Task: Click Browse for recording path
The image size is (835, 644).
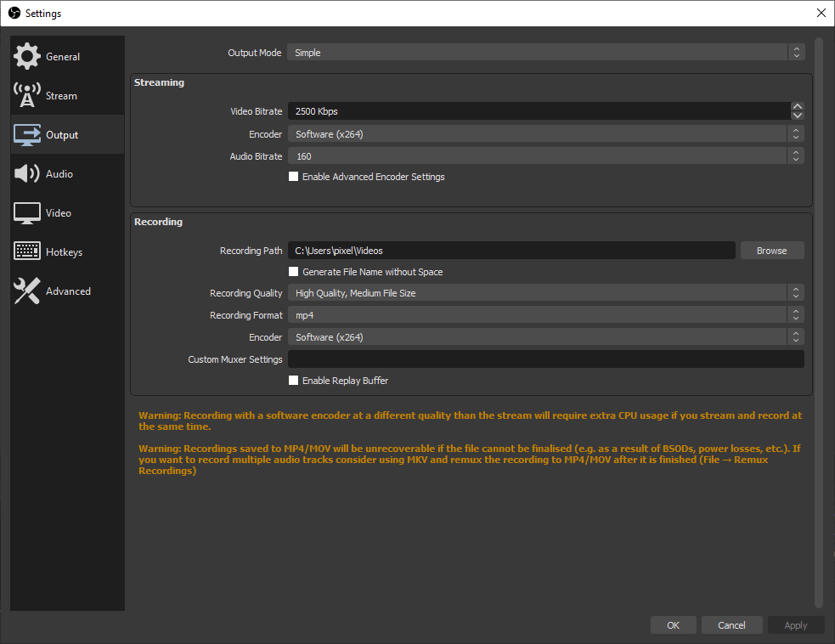Action: [772, 251]
